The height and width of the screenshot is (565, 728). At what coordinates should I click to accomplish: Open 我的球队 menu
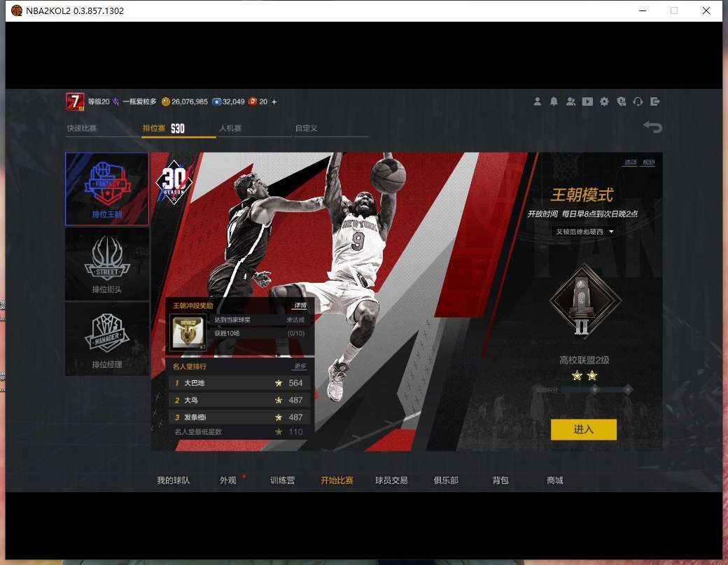coord(173,480)
